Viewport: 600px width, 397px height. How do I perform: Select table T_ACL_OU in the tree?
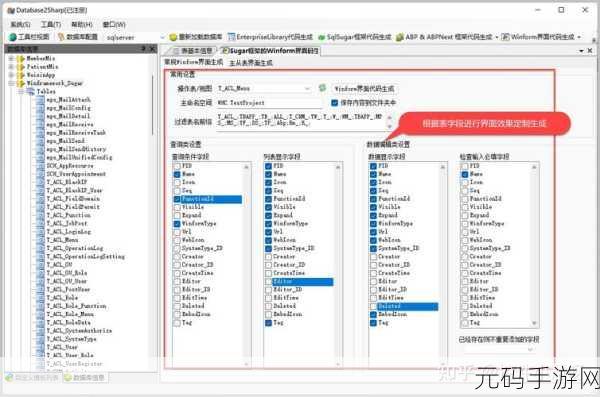59,265
